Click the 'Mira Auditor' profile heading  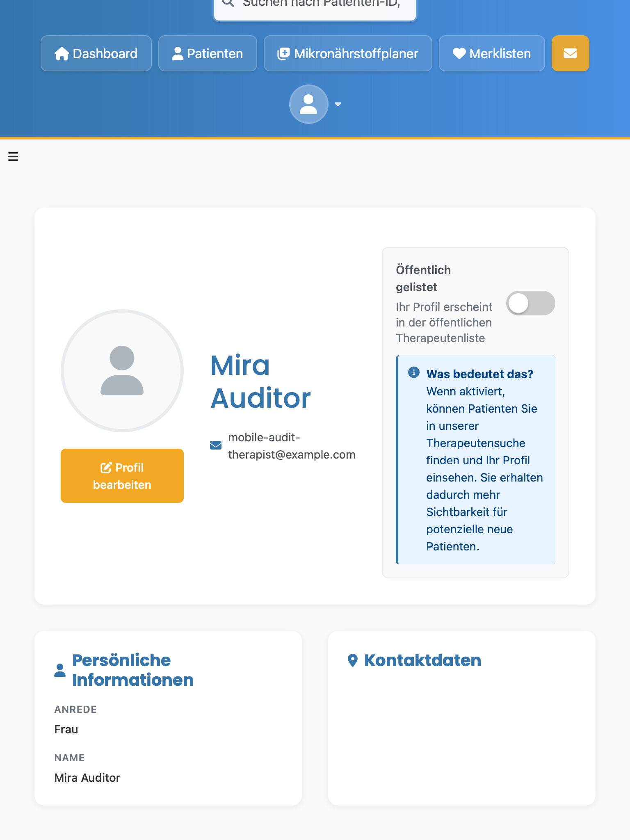pyautogui.click(x=261, y=381)
